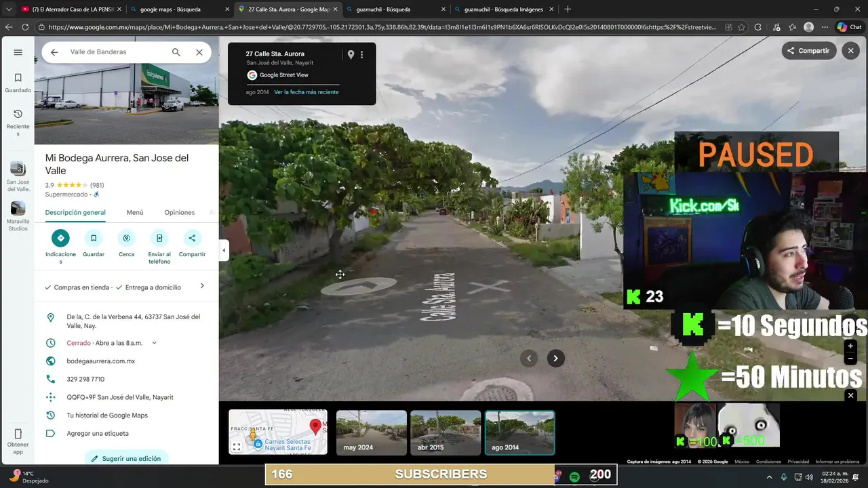Collapse the side panel arrow
The image size is (868, 488).
tap(224, 250)
